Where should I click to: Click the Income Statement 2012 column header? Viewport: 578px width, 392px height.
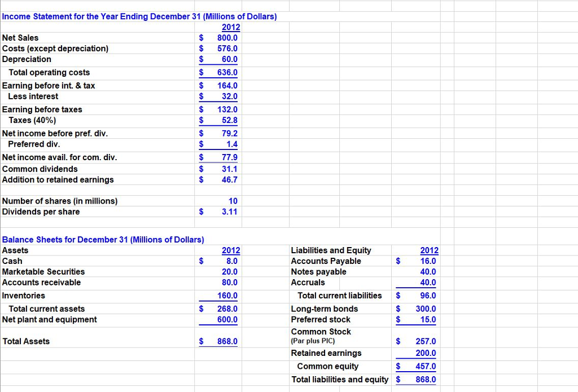[231, 27]
